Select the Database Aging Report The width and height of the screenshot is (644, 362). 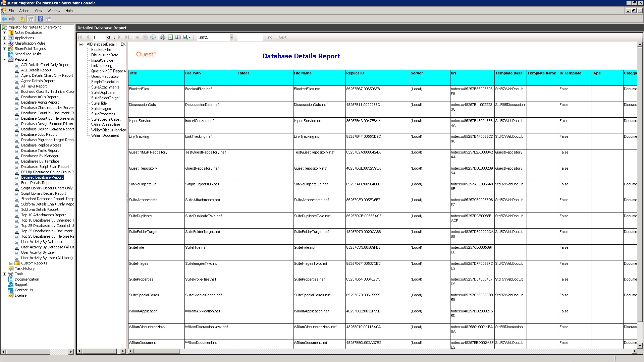40,102
